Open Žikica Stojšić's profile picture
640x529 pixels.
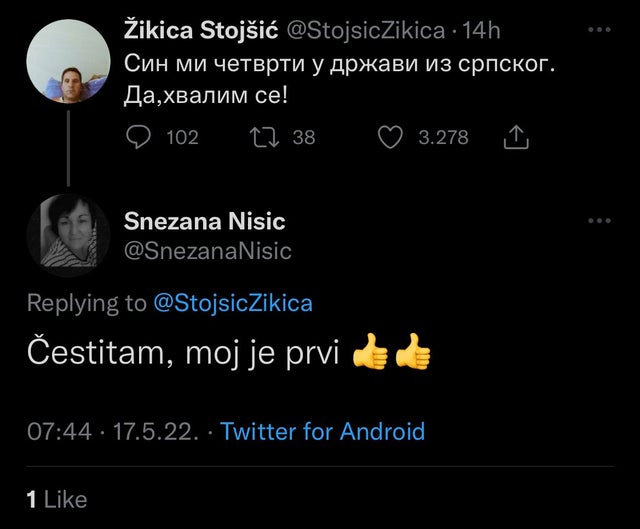[68, 61]
